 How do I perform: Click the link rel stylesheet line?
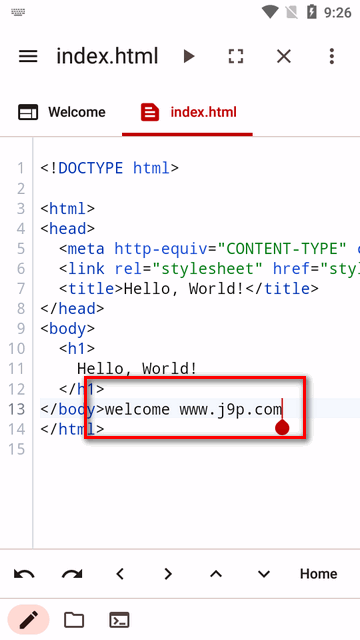pos(209,268)
